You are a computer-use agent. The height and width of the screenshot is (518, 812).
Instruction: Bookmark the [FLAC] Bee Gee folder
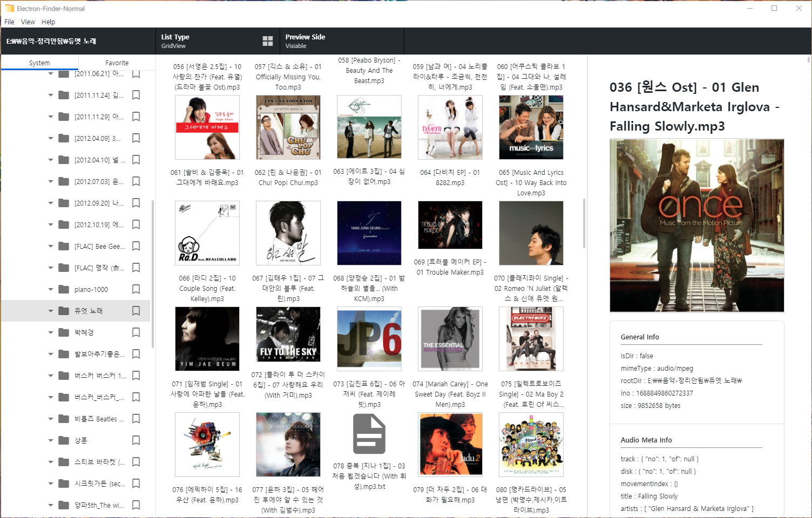(136, 246)
